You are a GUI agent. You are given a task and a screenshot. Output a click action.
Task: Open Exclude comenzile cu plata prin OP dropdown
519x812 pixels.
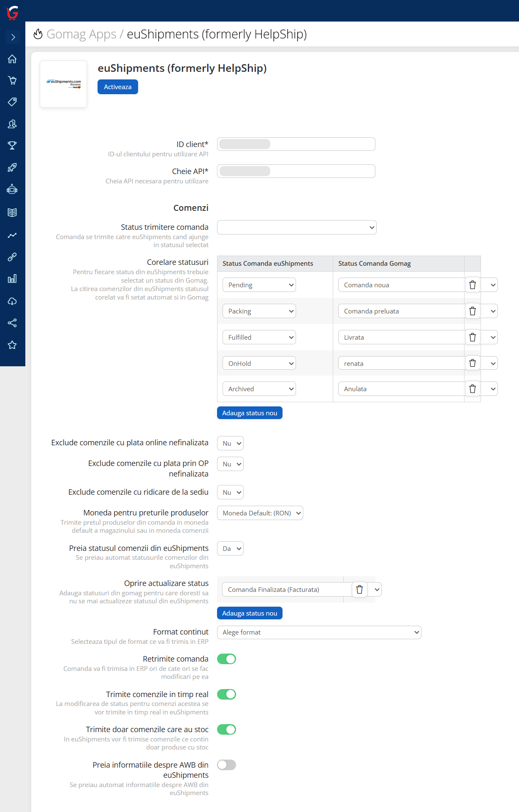pyautogui.click(x=231, y=464)
